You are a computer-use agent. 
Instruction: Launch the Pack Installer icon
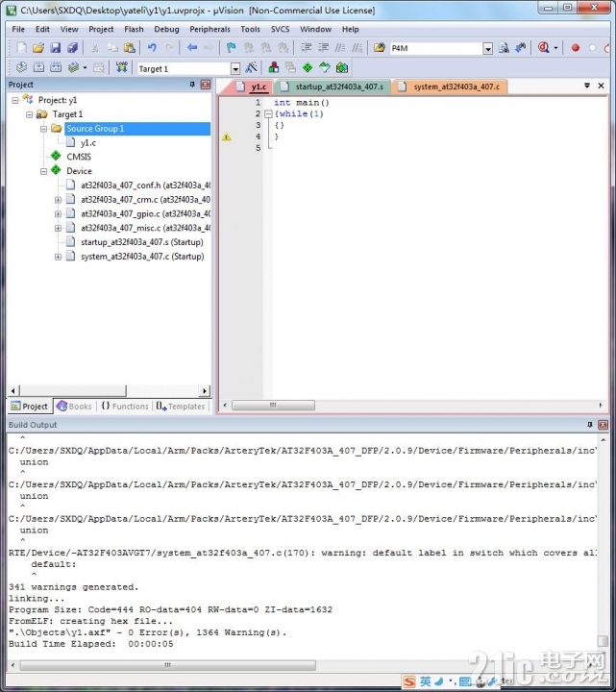pos(342,67)
